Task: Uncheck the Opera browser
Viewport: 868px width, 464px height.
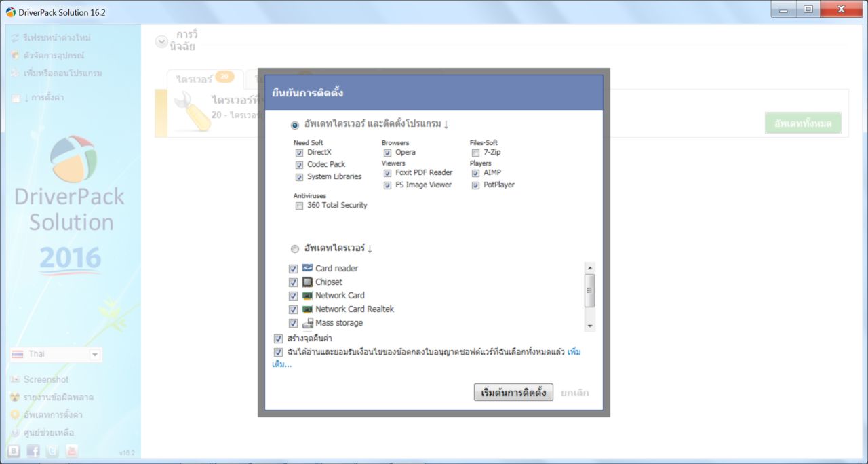Action: click(387, 153)
